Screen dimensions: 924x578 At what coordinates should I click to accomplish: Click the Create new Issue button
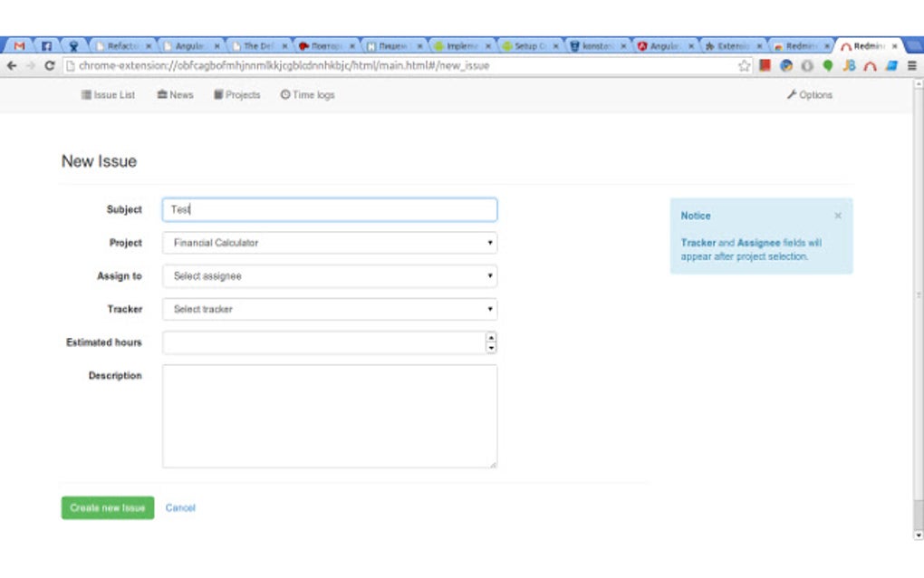[x=106, y=507]
